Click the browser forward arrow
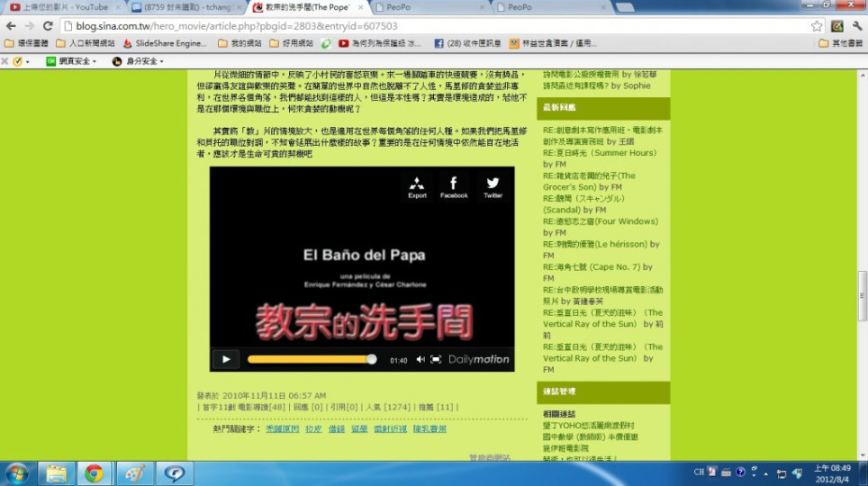Viewport: 868px width, 486px height. point(29,26)
